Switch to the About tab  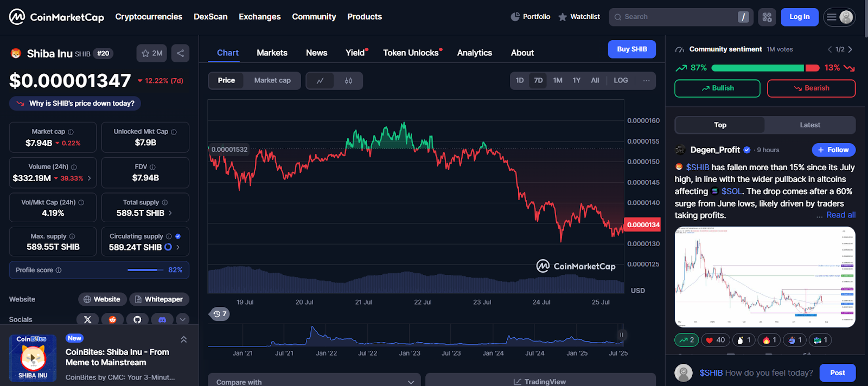(x=522, y=53)
